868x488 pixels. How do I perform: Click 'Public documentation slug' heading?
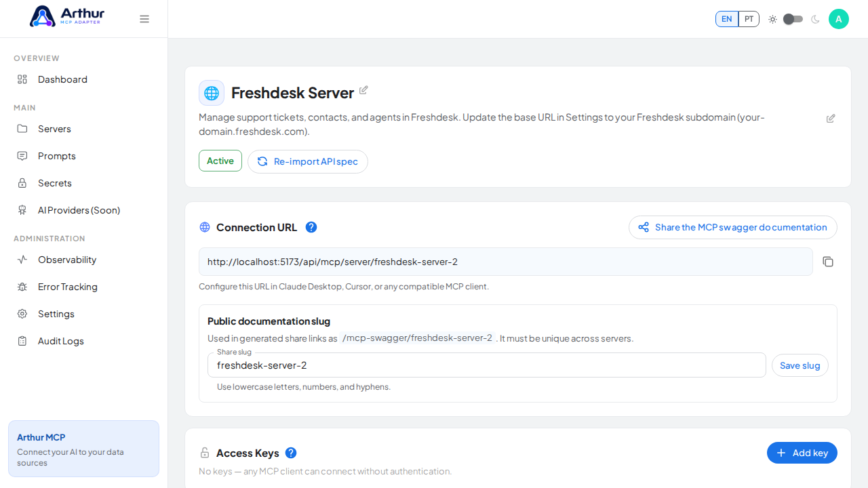269,321
